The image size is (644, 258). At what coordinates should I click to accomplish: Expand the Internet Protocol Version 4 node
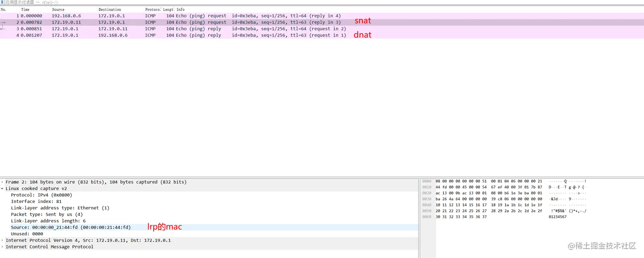(2, 241)
